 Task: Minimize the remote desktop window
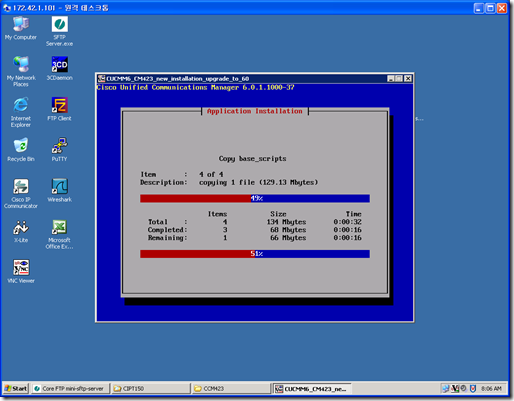pos(479,8)
